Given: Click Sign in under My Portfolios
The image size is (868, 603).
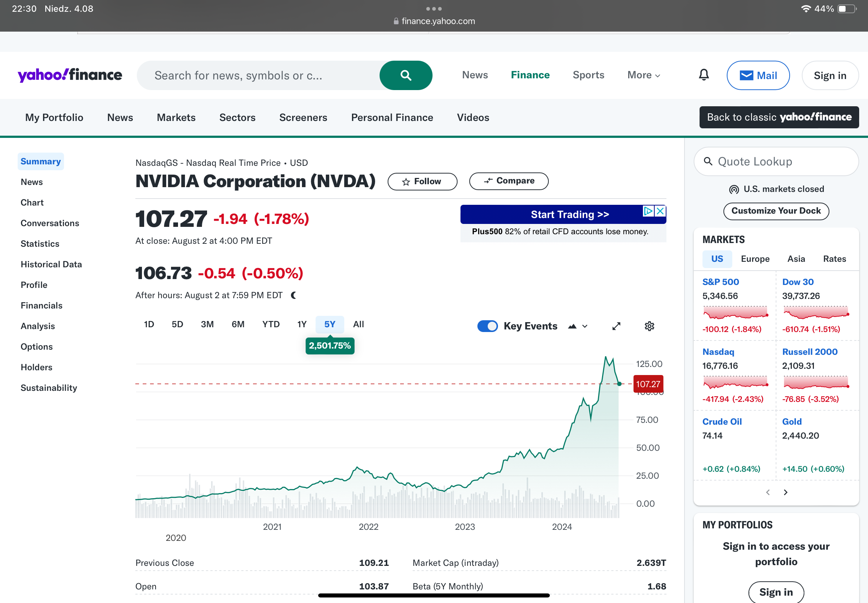Looking at the screenshot, I should click(776, 592).
